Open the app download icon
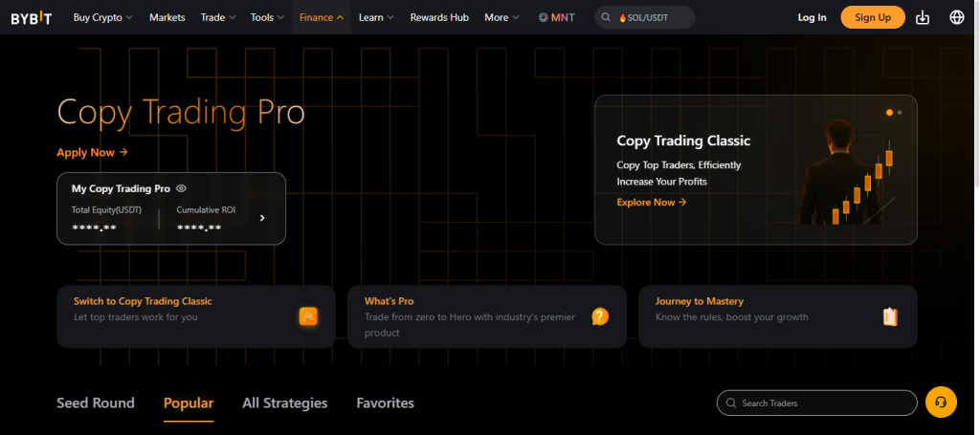The height and width of the screenshot is (435, 980). (923, 17)
